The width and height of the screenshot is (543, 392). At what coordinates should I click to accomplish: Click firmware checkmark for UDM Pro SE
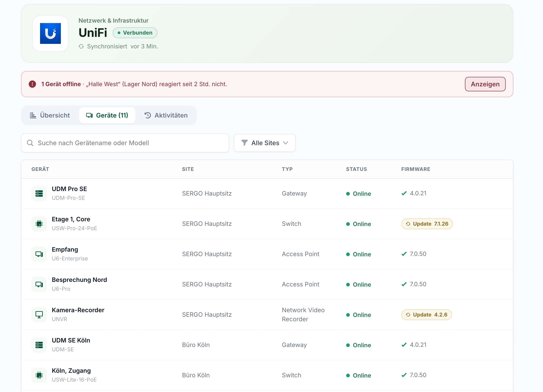(x=404, y=193)
